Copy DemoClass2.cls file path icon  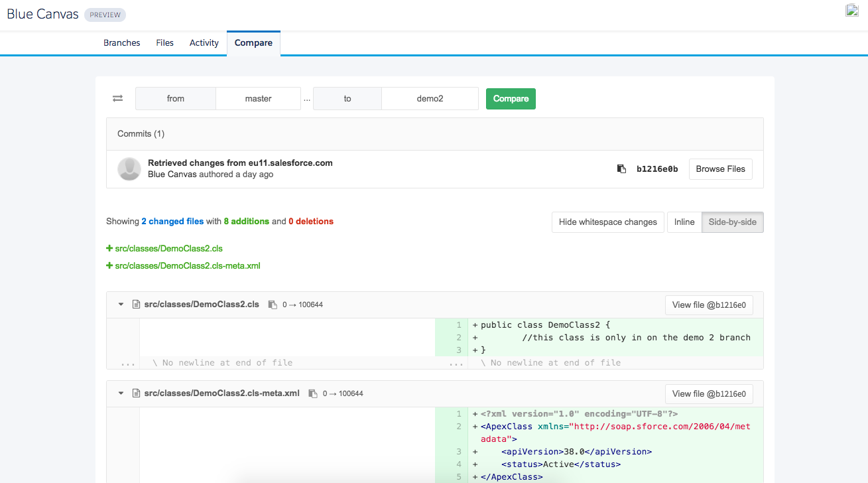tap(273, 305)
